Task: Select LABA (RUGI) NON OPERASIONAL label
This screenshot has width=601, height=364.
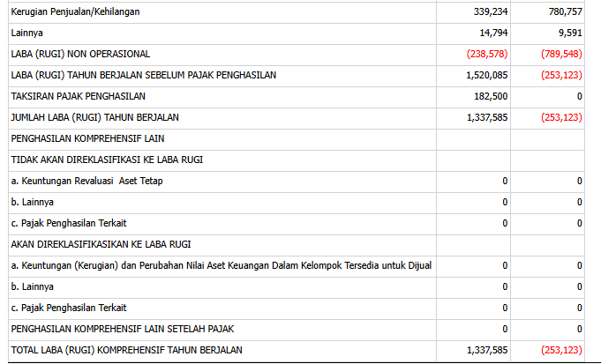Action: coord(80,55)
